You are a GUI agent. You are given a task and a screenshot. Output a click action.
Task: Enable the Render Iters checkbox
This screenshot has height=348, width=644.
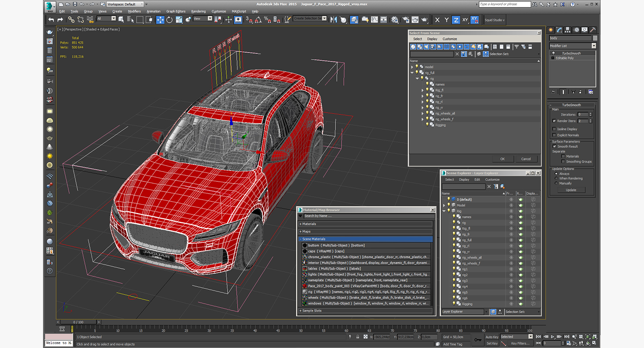(554, 121)
